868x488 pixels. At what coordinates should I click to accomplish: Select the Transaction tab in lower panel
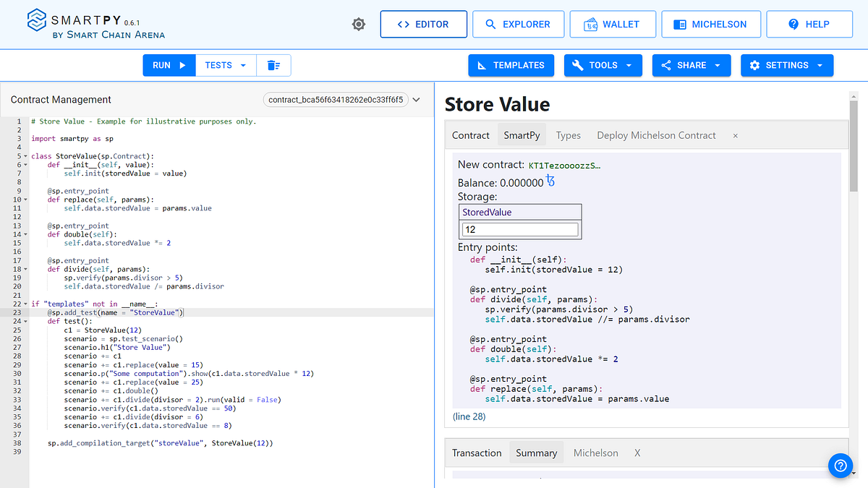pos(477,453)
